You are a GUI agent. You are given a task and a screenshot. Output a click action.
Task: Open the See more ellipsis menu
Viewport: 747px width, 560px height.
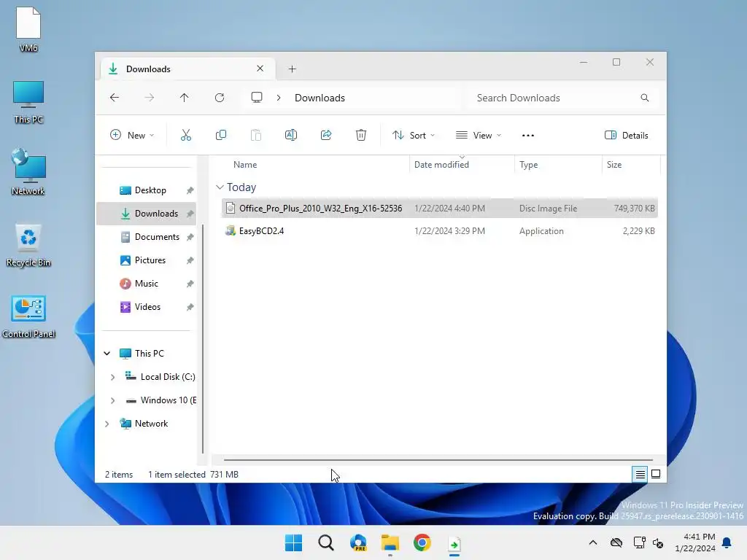tap(528, 135)
